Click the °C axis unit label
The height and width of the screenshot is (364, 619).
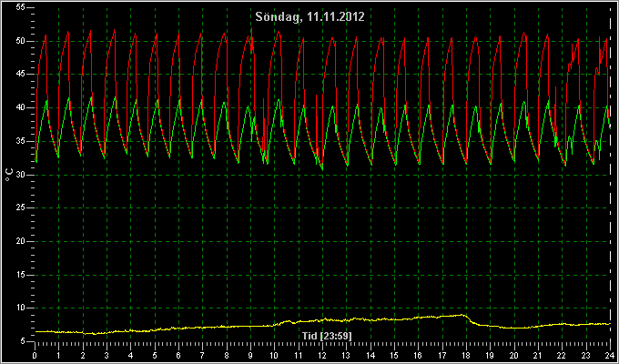click(x=10, y=175)
